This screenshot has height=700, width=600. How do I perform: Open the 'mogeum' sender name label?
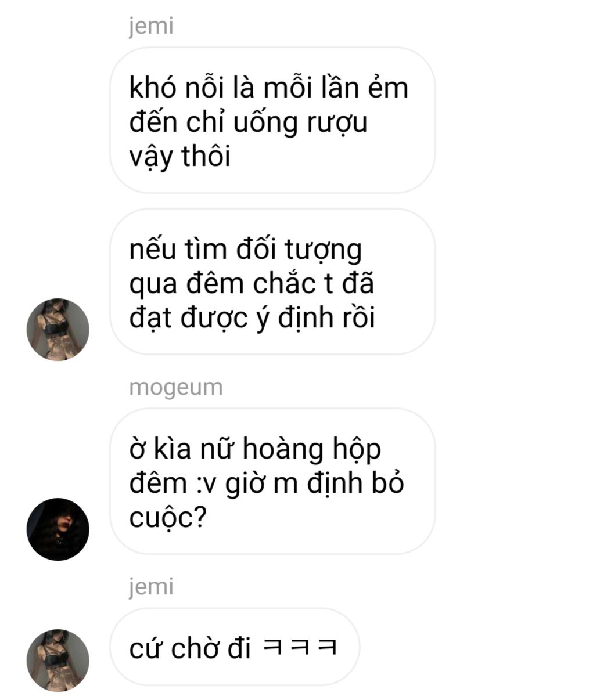[176, 387]
